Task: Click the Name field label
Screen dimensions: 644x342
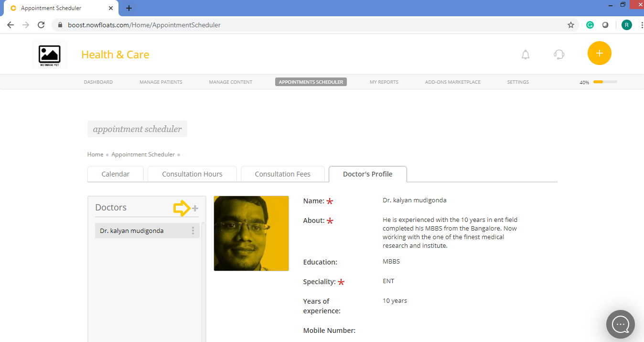Action: (x=314, y=201)
